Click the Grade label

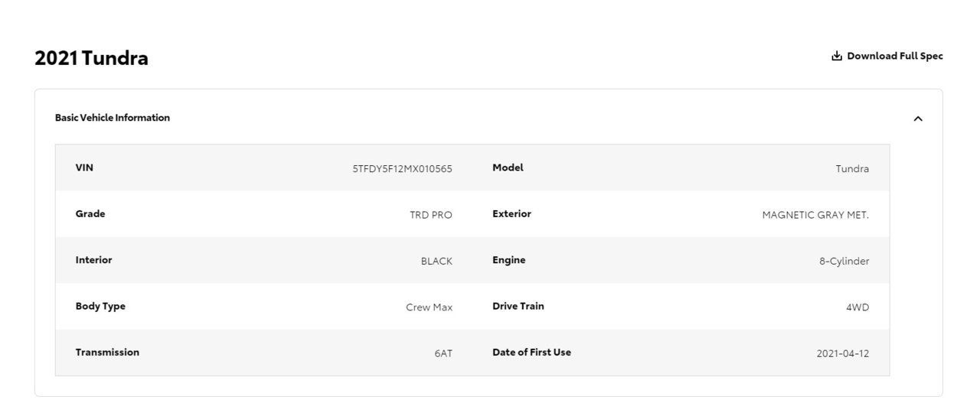point(90,213)
